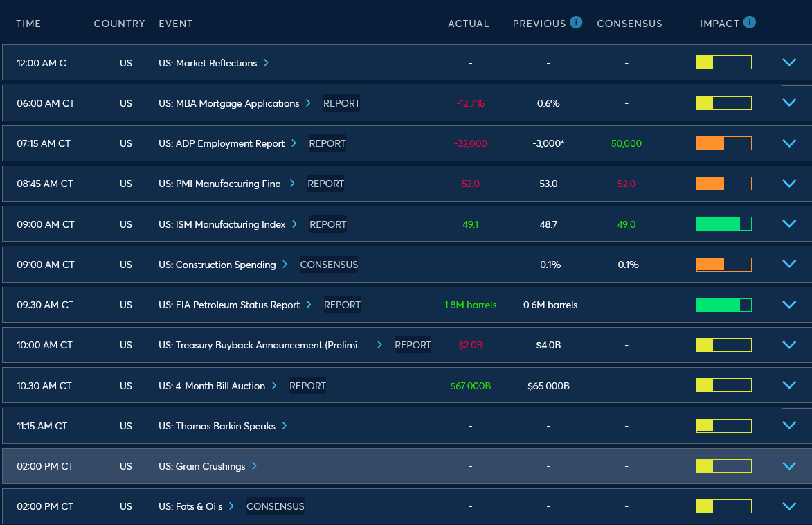Click the CONSENSUS badge on Fats & Oils
The width and height of the screenshot is (812, 525).
click(x=275, y=506)
